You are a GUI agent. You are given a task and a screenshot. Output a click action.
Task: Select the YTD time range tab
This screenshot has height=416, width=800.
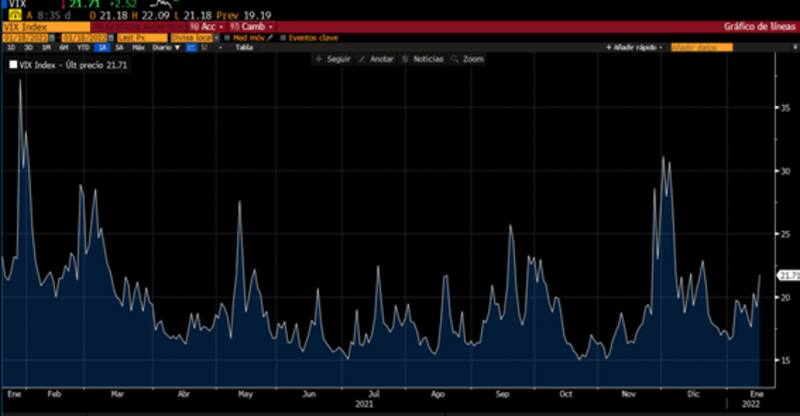point(83,47)
